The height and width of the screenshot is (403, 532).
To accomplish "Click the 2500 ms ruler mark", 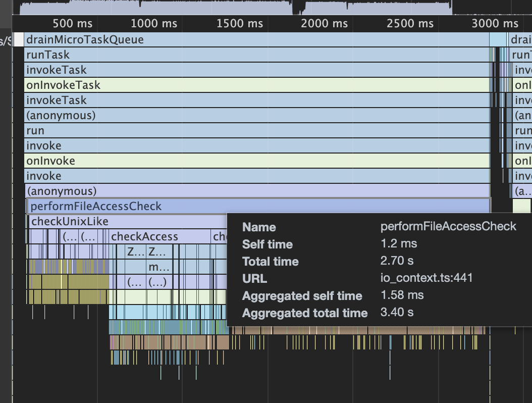I will (x=410, y=23).
